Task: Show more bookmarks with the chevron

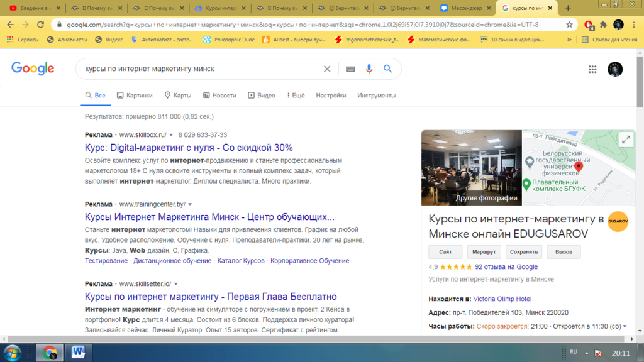Action: tap(569, 40)
